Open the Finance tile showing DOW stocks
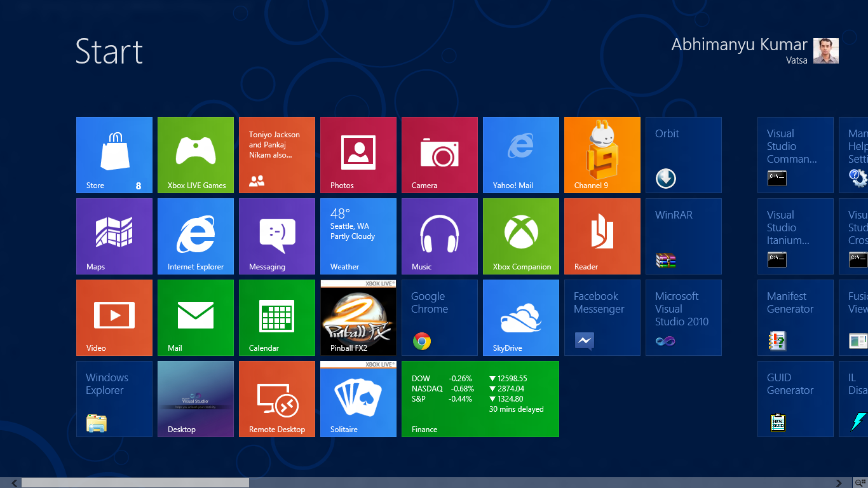 tap(480, 399)
